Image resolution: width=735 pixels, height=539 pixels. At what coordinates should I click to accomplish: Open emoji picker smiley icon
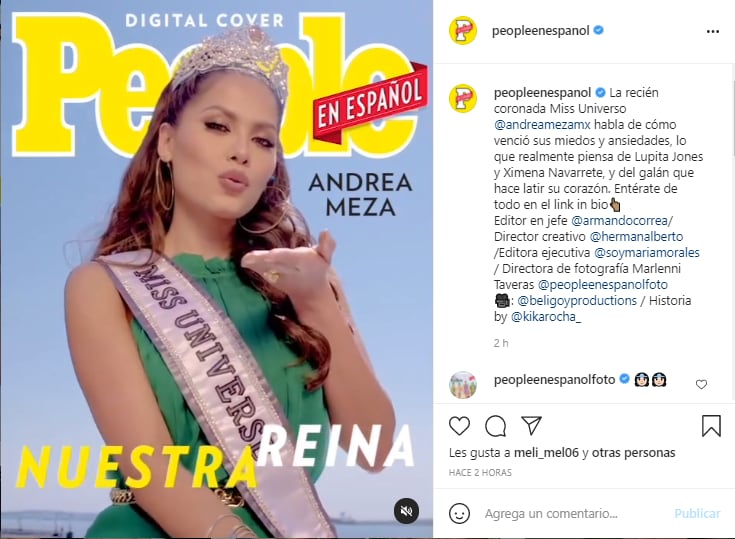click(x=459, y=514)
